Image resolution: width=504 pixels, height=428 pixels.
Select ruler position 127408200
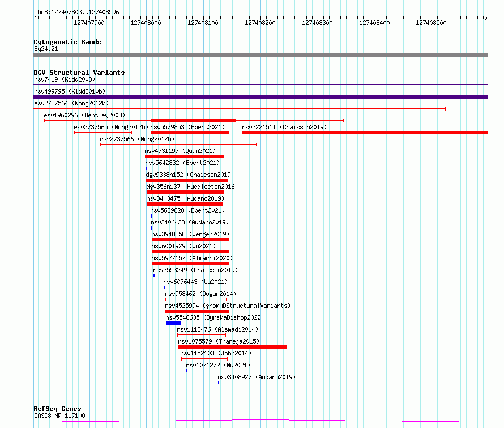click(260, 23)
